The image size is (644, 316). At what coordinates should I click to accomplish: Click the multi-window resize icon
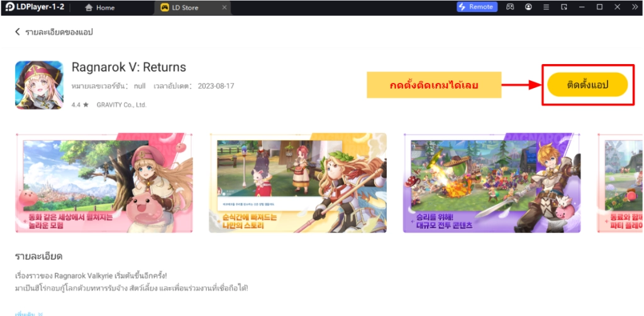click(564, 7)
